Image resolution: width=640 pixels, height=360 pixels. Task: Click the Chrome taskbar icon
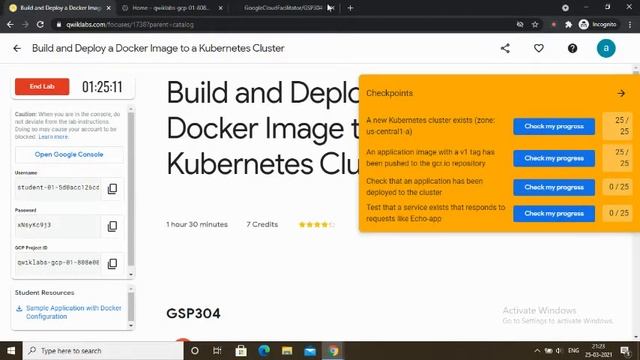pos(333,351)
